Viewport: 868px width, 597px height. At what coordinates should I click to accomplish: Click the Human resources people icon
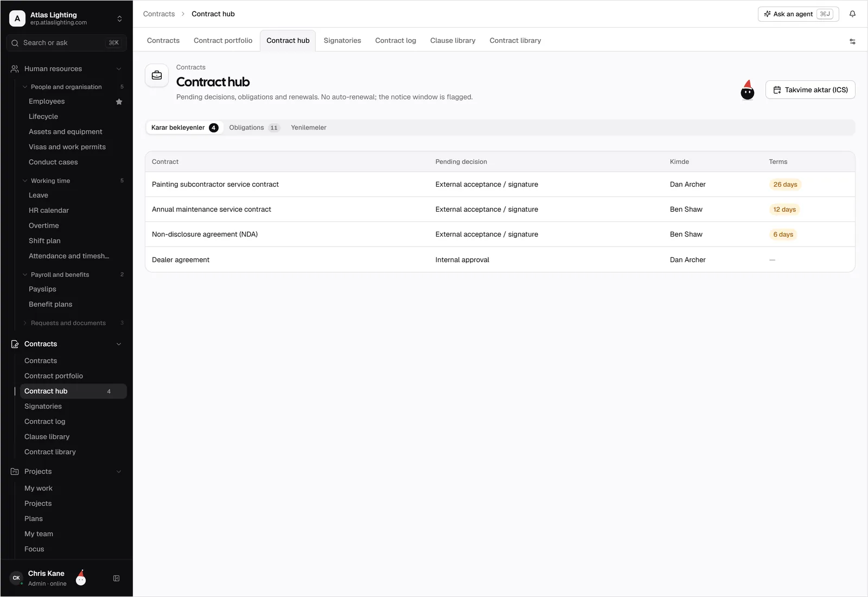tap(15, 69)
